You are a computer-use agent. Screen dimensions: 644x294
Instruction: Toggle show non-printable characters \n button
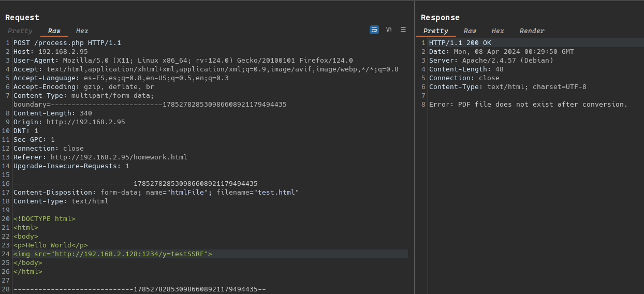(389, 30)
